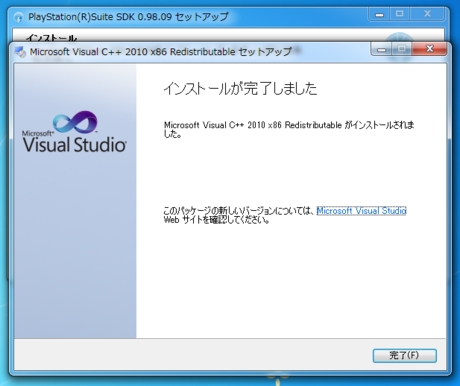This screenshot has width=460, height=386.
Task: Click the 'Visual Studio' wordmark in the side panel
Action: pos(74,145)
